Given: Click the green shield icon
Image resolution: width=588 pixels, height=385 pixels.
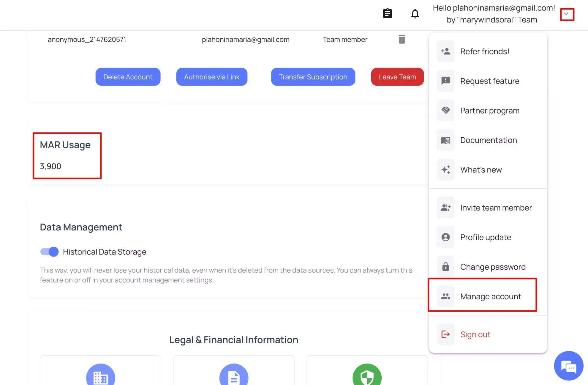Looking at the screenshot, I should click(367, 376).
